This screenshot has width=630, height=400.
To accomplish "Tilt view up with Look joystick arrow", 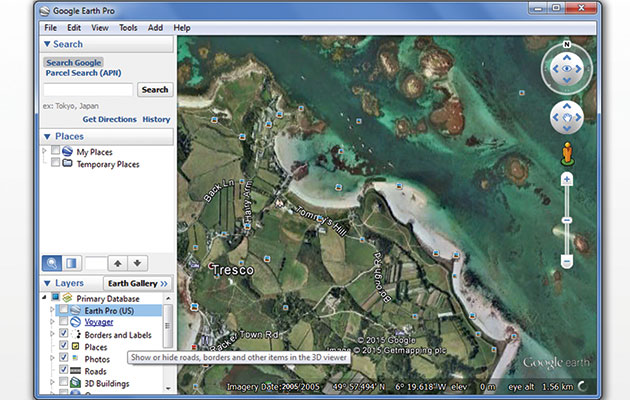I will tap(567, 57).
